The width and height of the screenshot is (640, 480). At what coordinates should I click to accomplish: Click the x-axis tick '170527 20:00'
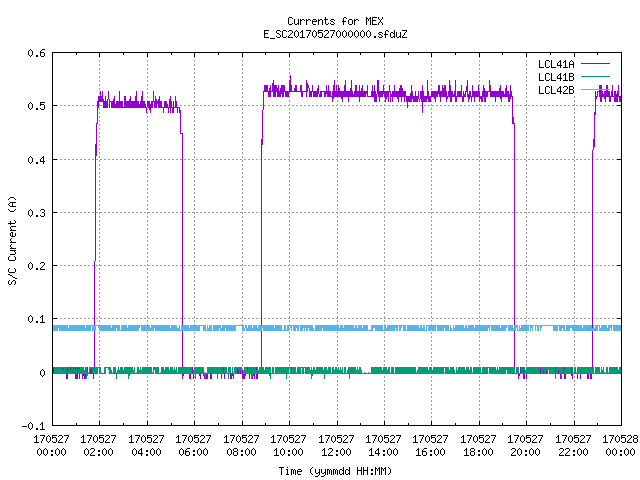pyautogui.click(x=526, y=446)
